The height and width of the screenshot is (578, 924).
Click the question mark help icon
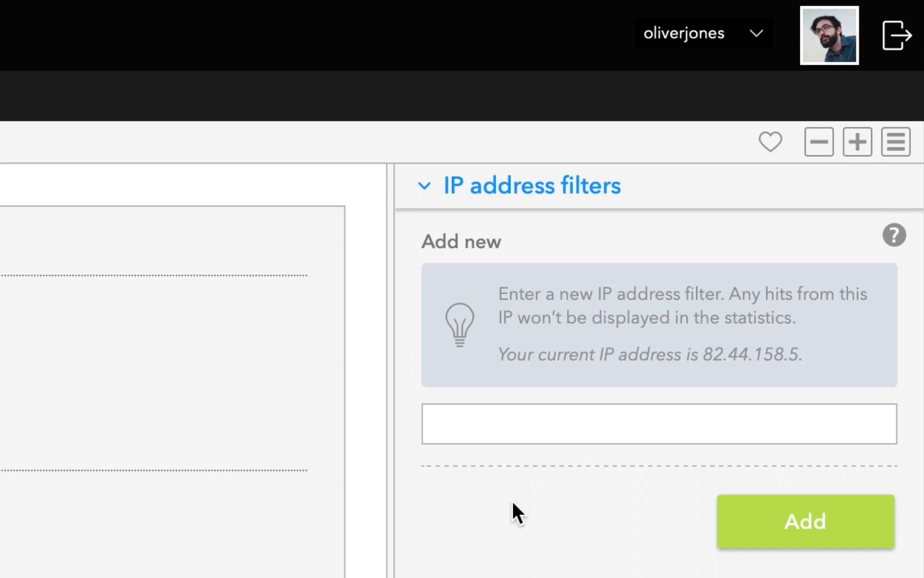[894, 235]
